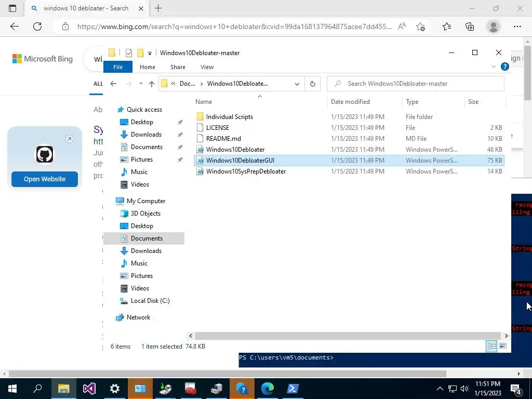532x399 pixels.
Task: Add this page to favorites
Action: (420, 26)
